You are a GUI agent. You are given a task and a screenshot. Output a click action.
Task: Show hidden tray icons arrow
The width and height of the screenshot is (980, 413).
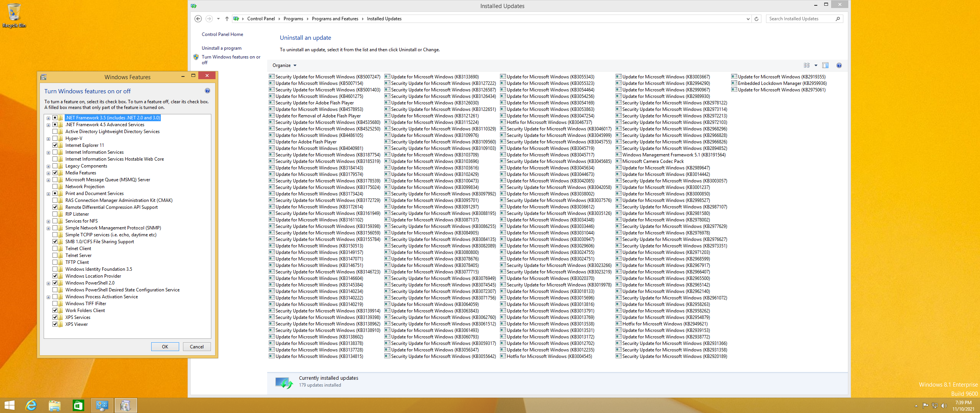tap(916, 406)
